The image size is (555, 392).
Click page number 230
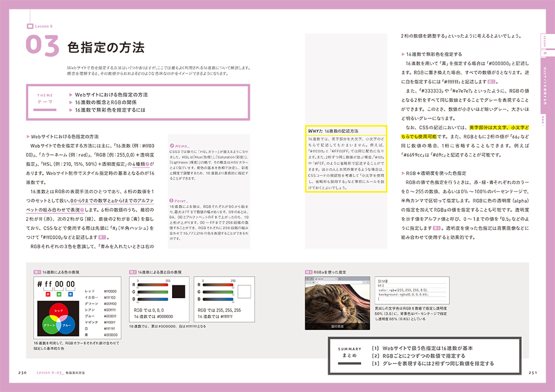point(22,373)
